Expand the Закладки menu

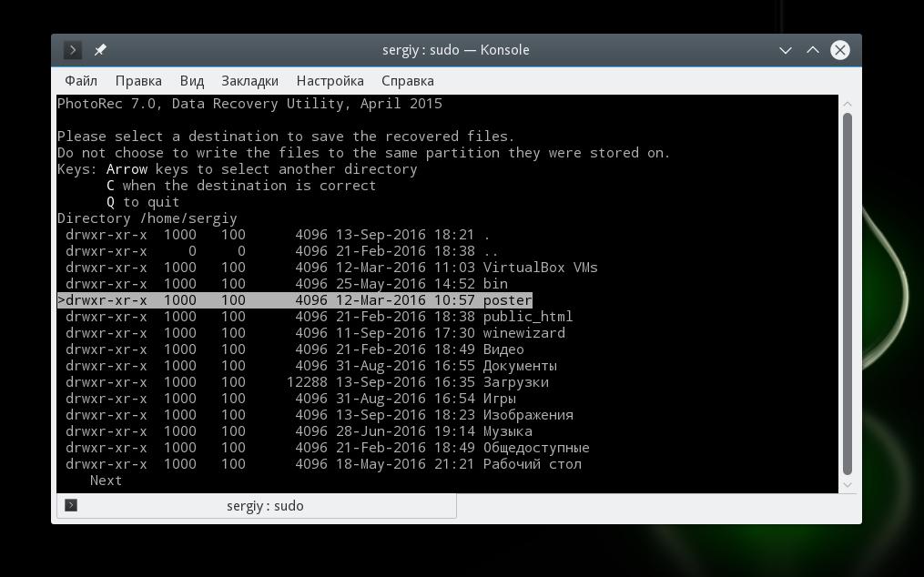tap(249, 81)
